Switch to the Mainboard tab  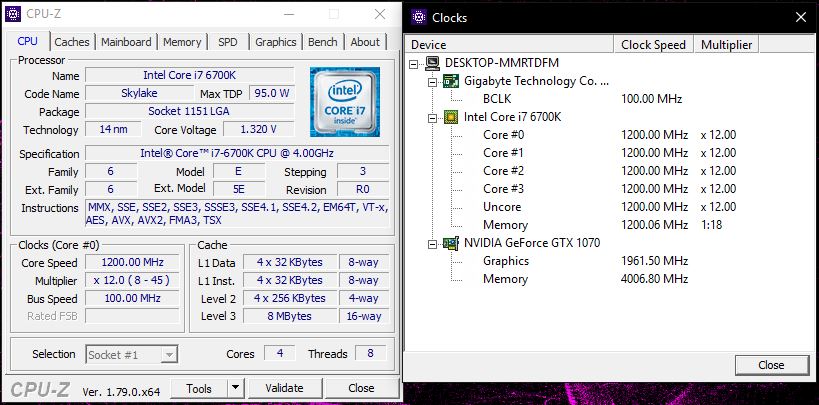click(126, 42)
